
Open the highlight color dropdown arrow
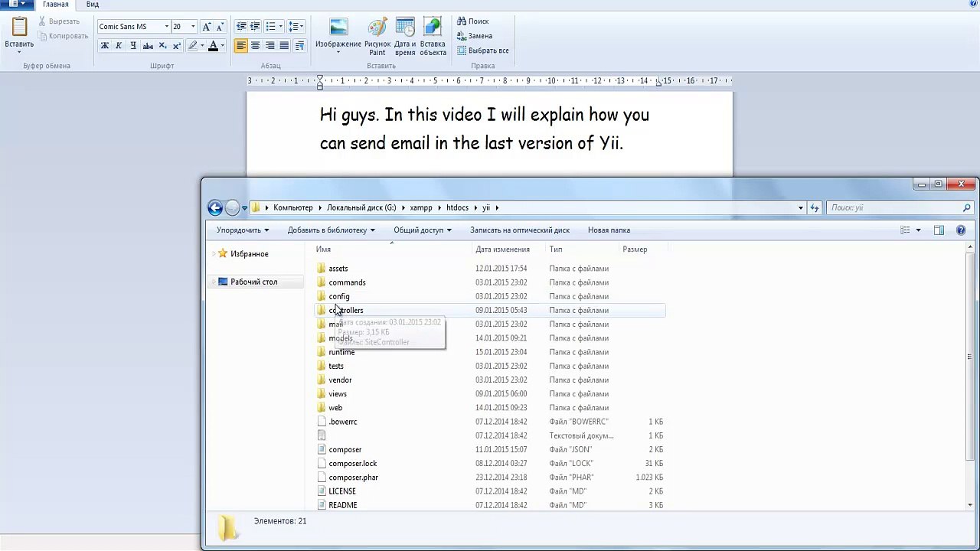(x=202, y=46)
